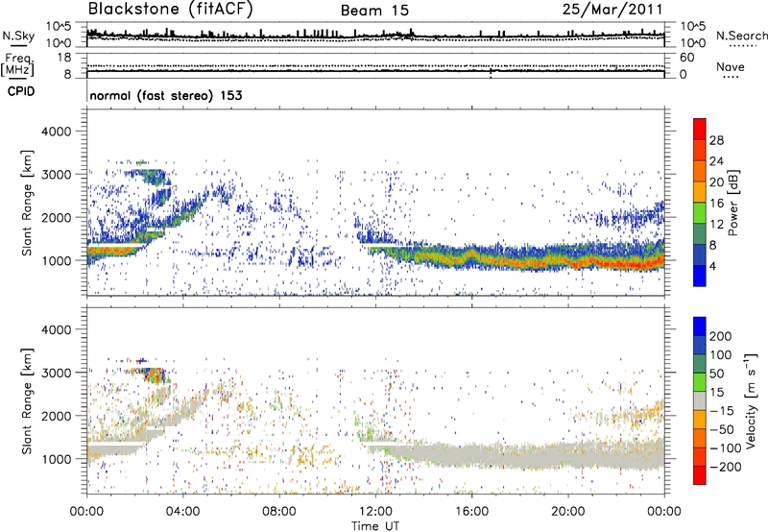This screenshot has width=768, height=532.
Task: Click the red segment of Power color bar
Action: pyautogui.click(x=700, y=129)
